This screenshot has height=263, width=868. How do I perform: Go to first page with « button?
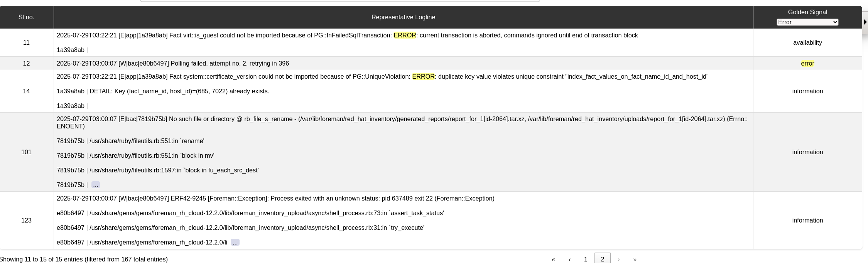tap(553, 260)
